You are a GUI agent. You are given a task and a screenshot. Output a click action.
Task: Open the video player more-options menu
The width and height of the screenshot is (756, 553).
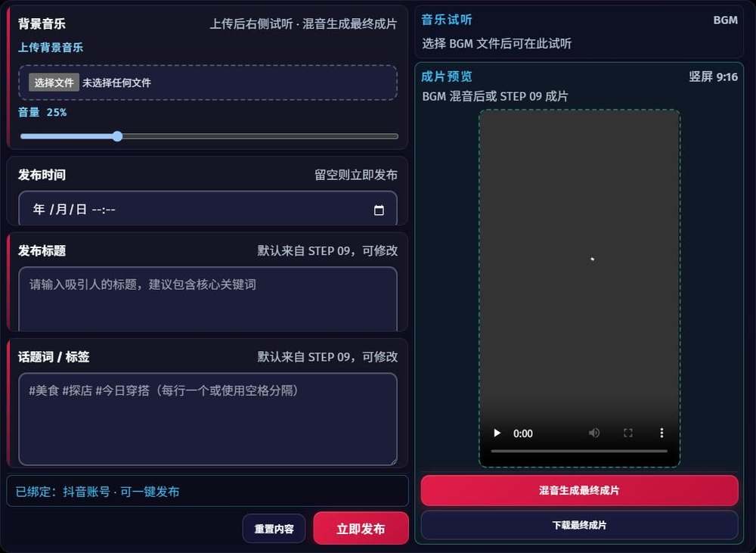pyautogui.click(x=661, y=433)
